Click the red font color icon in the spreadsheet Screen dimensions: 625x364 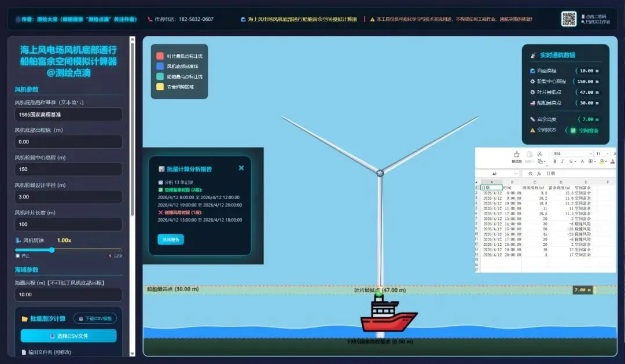pyautogui.click(x=613, y=161)
